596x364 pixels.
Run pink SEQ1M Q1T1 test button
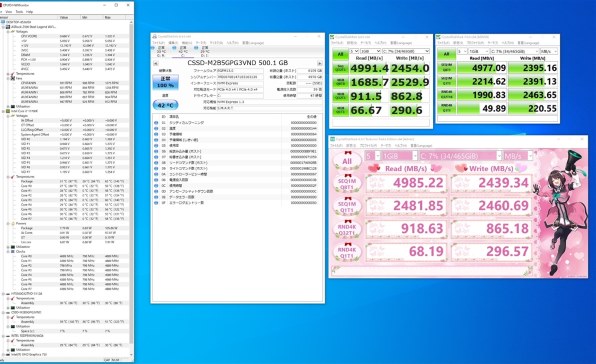click(347, 207)
